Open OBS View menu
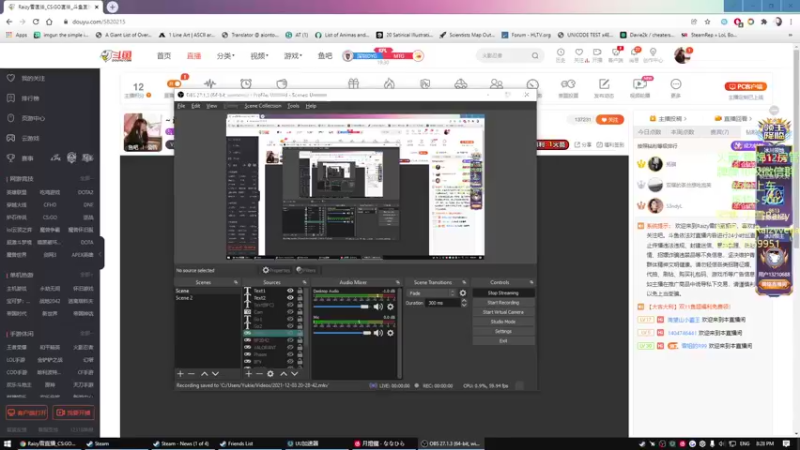 (x=212, y=106)
